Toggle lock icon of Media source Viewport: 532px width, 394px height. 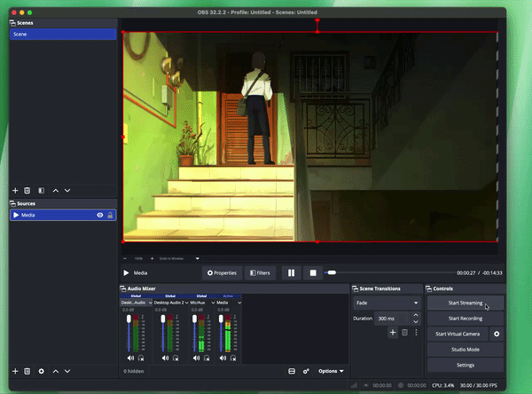[x=110, y=215]
